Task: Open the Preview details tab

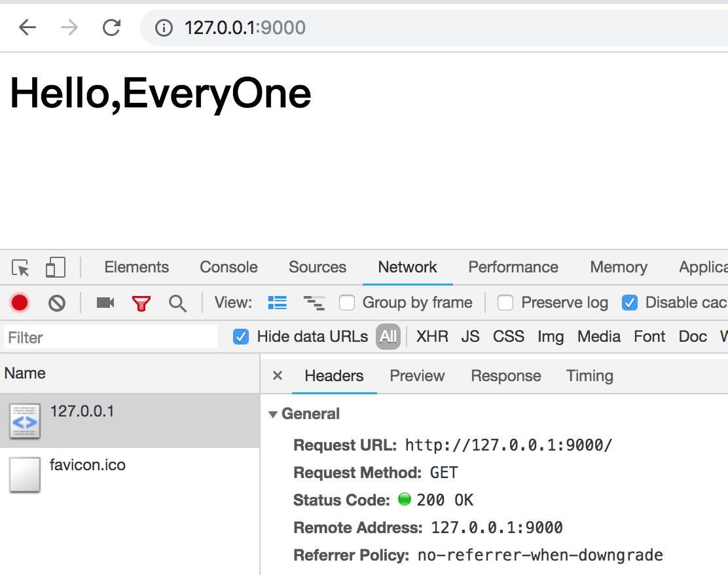Action: 417,376
